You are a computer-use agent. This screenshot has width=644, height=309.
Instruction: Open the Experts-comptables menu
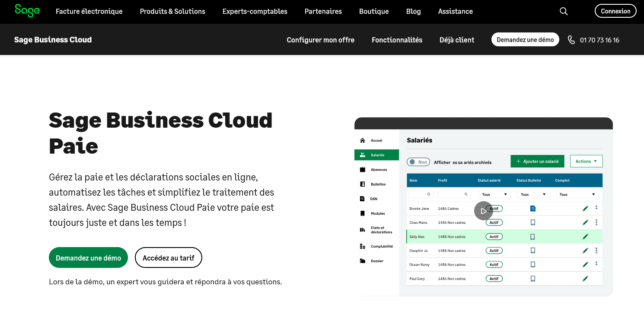255,11
